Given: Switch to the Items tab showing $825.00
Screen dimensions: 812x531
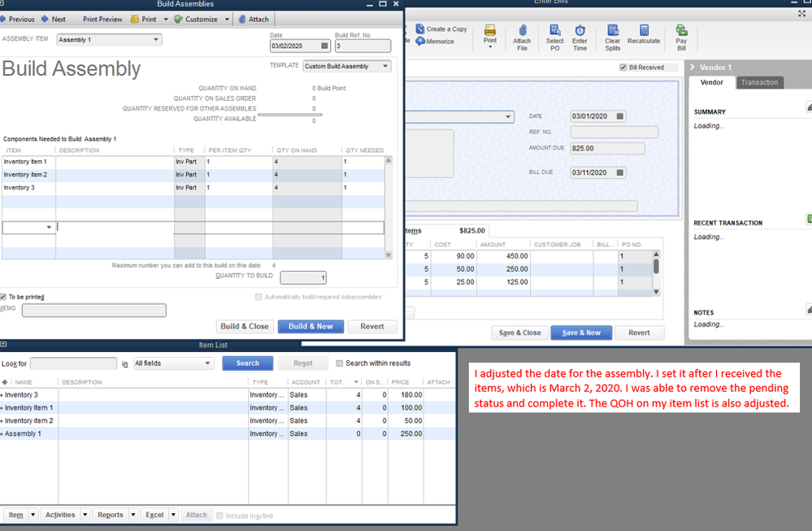Looking at the screenshot, I should [445, 230].
